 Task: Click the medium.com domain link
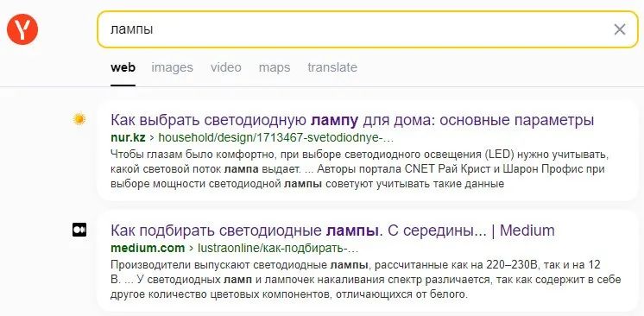(x=148, y=248)
